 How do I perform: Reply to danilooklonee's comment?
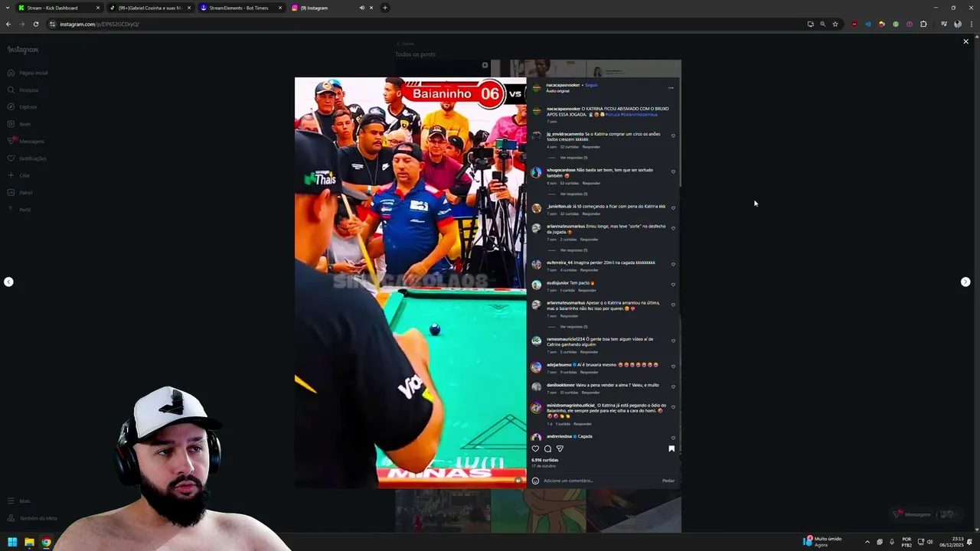coord(590,393)
